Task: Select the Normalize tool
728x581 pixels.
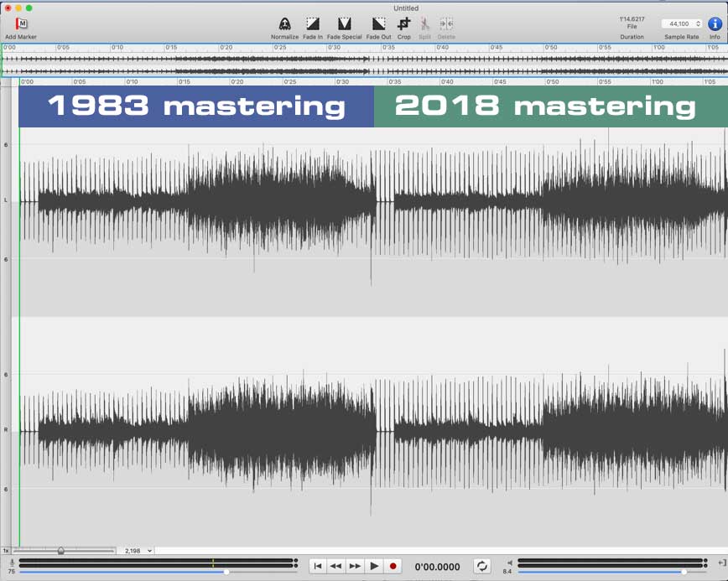Action: (284, 23)
